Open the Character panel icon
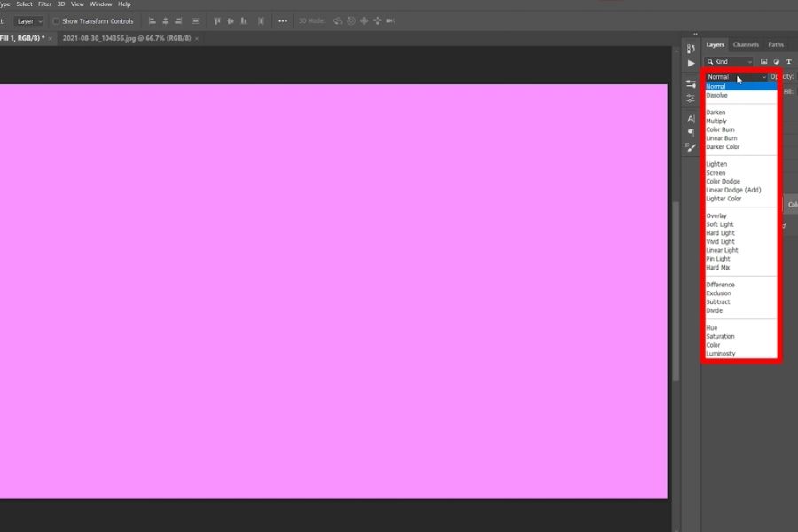Viewport: 798px width, 532px height. coord(691,118)
